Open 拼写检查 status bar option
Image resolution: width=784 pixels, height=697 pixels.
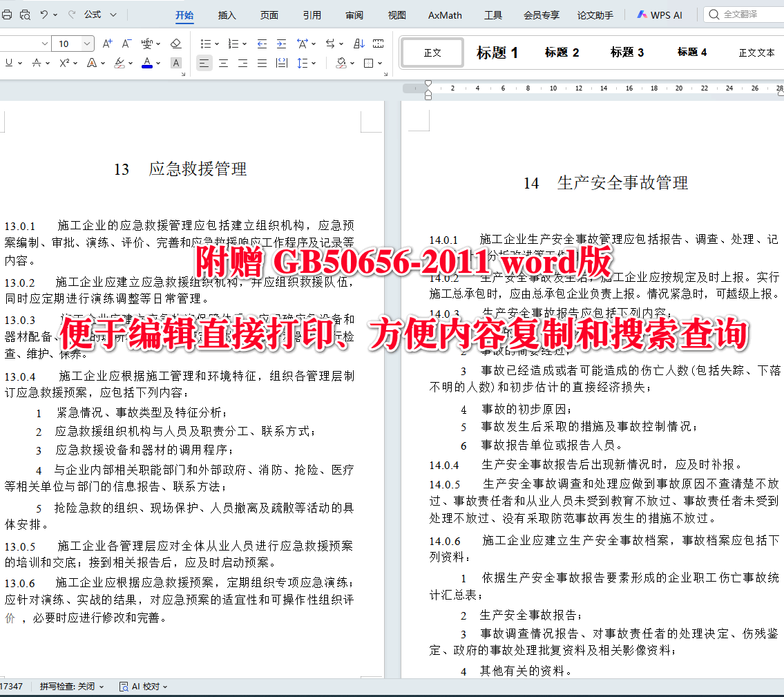click(x=72, y=687)
